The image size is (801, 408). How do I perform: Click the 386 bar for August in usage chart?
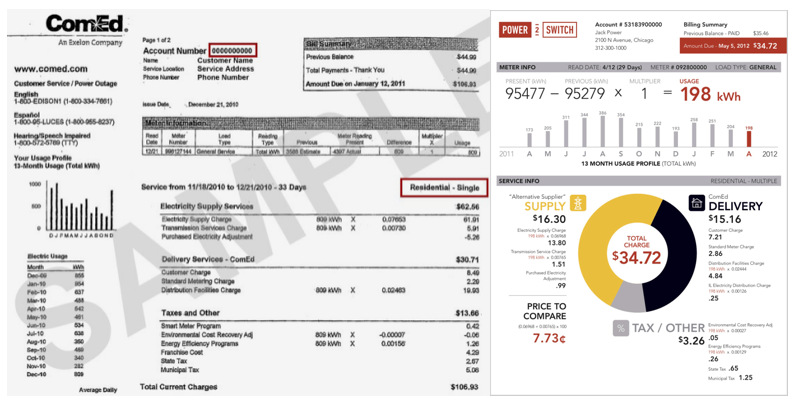coord(602,132)
